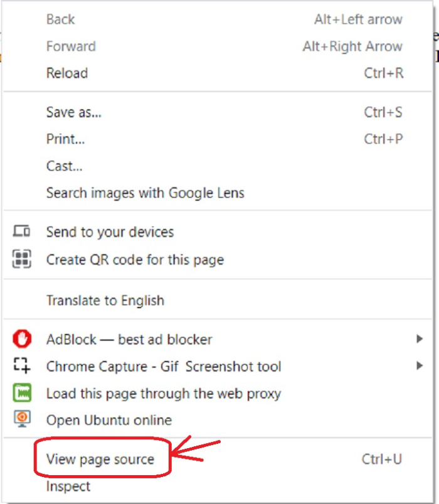Click the Load this page through the web proxy text
Image resolution: width=439 pixels, height=504 pixels.
click(163, 394)
